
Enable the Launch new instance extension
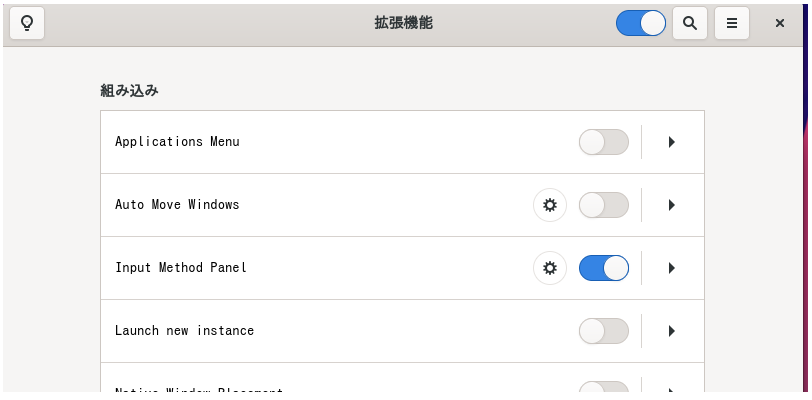[x=603, y=331]
